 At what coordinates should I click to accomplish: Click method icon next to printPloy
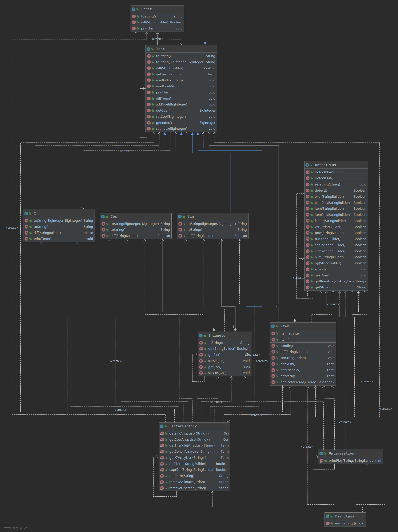point(322,461)
